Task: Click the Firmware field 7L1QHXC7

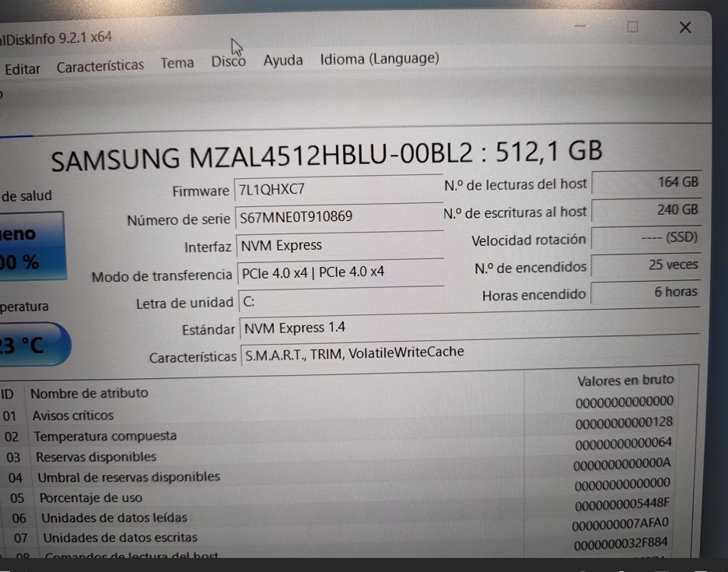Action: 338,189
